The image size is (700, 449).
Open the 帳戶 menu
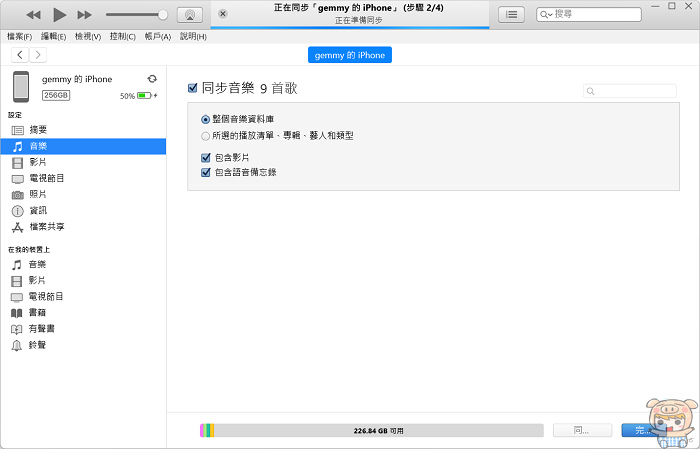(x=157, y=36)
